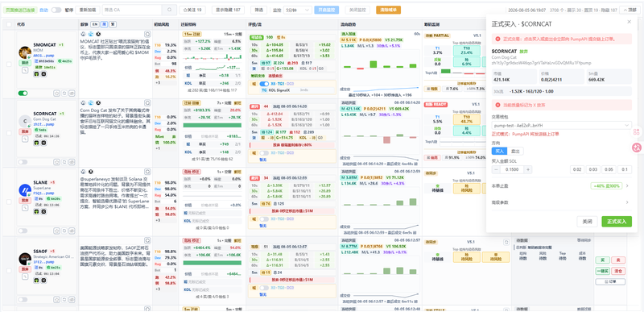This screenshot has width=644, height=312.
Task: Expand the 高级参数 section
Action: pyautogui.click(x=561, y=202)
